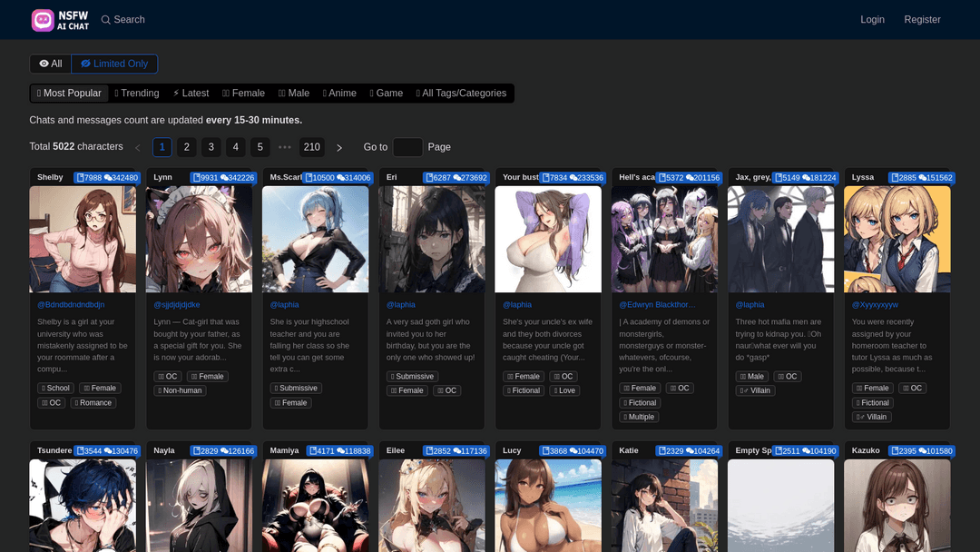Click the Multiple tag on Hell's aca card

(639, 417)
